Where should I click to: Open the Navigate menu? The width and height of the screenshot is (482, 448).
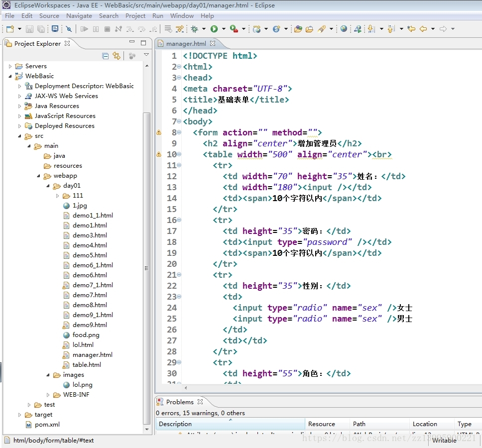click(x=79, y=15)
